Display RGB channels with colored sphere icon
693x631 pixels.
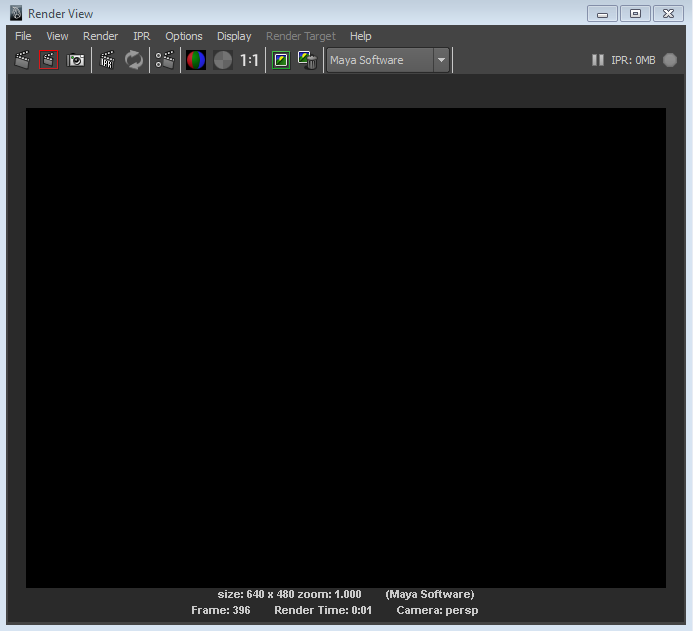click(196, 60)
